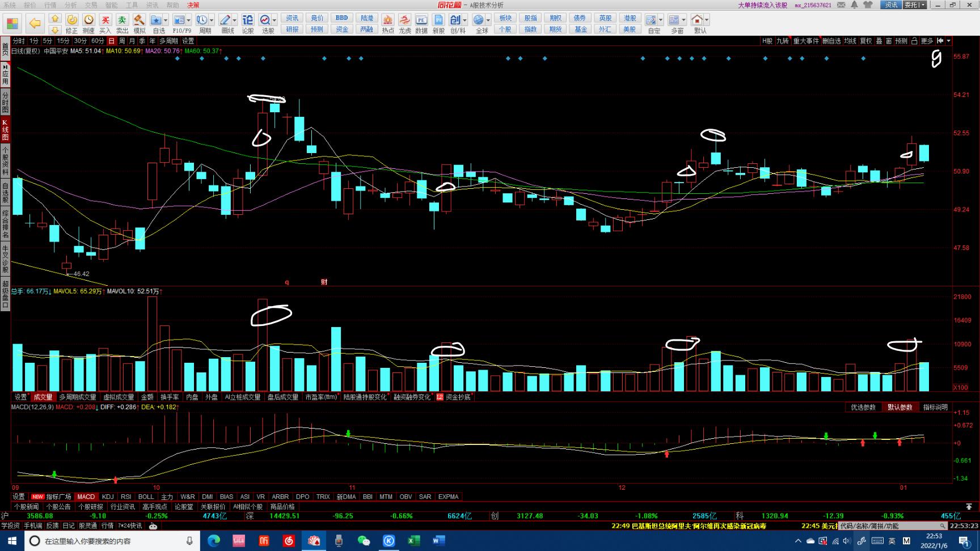Toggle 叠 overlay option on chart toolbar
The height and width of the screenshot is (551, 980).
click(x=879, y=41)
